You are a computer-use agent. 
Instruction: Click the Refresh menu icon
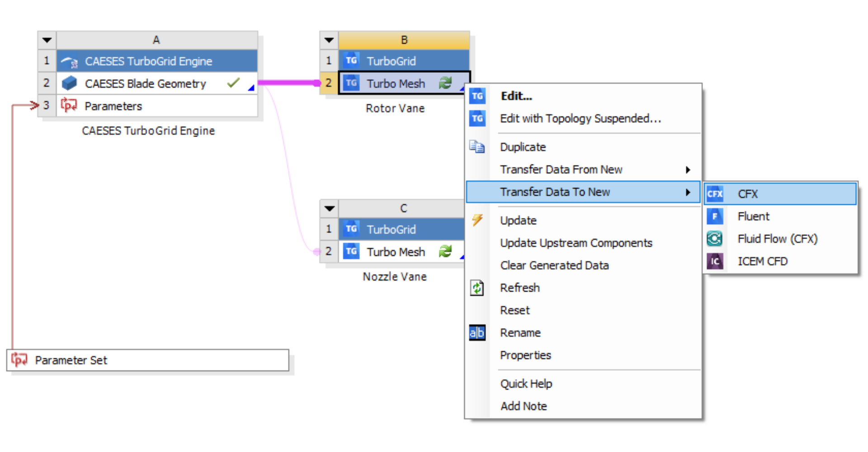(477, 287)
